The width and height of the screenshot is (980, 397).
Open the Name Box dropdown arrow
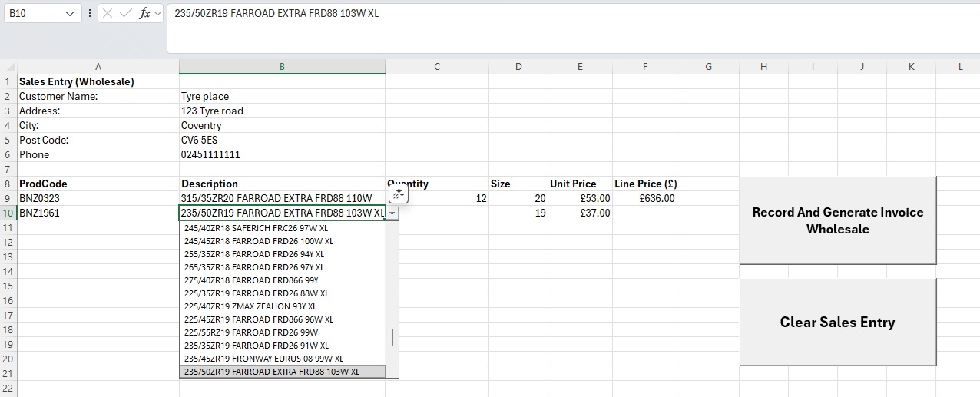[x=70, y=14]
